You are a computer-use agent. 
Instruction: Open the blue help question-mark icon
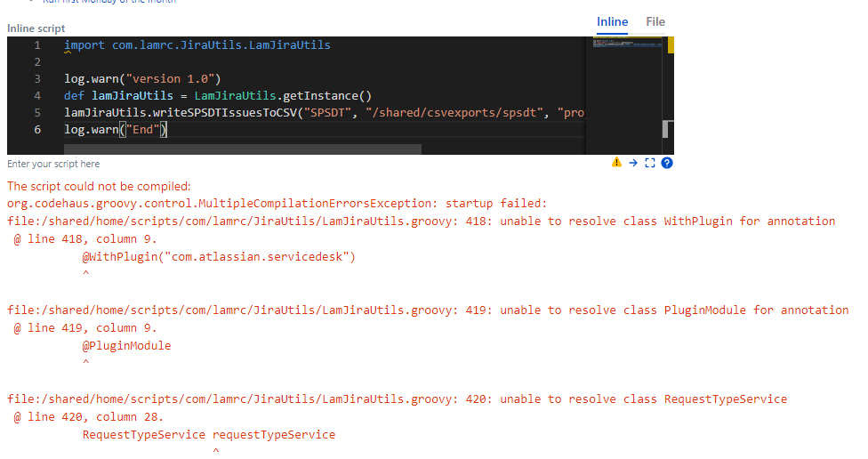tap(666, 163)
